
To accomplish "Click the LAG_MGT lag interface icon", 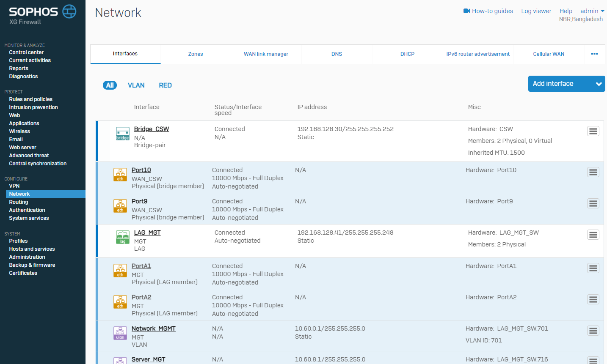I will pos(122,237).
